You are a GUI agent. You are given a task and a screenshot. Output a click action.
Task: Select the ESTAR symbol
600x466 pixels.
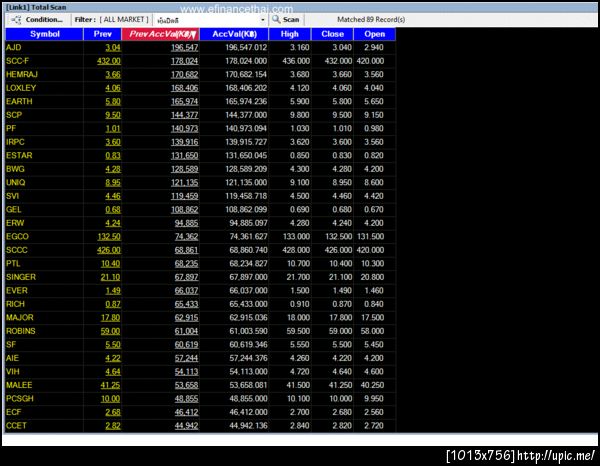(x=19, y=155)
